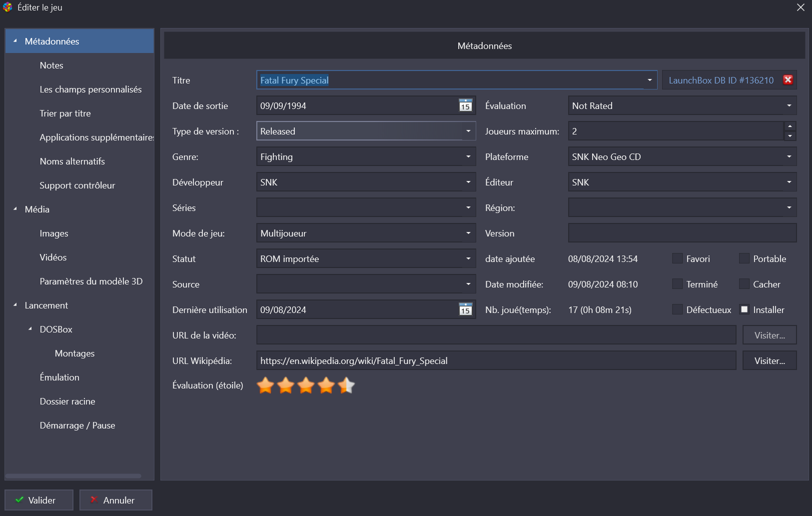Image resolution: width=812 pixels, height=516 pixels.
Task: Tick the Portable checkbox
Action: (x=744, y=258)
